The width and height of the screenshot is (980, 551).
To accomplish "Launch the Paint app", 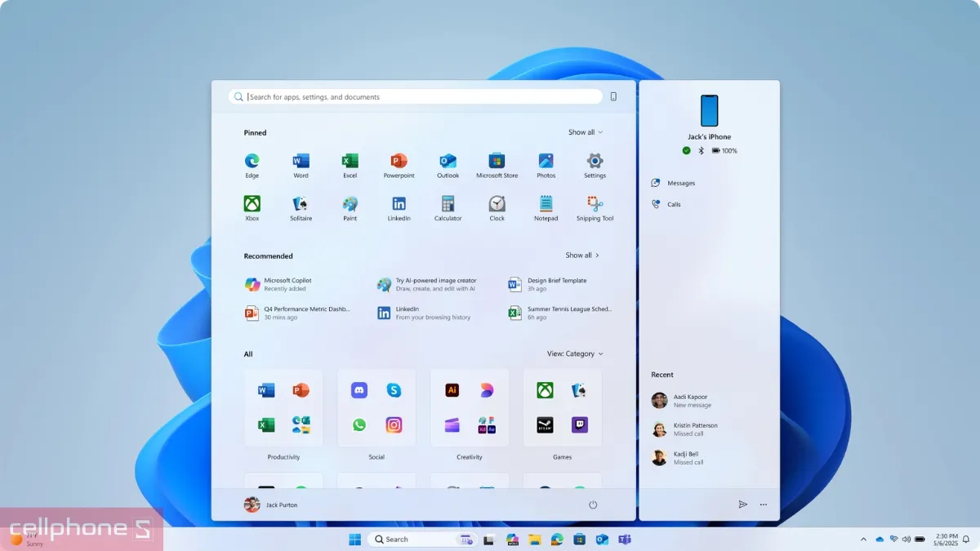I will click(x=350, y=208).
